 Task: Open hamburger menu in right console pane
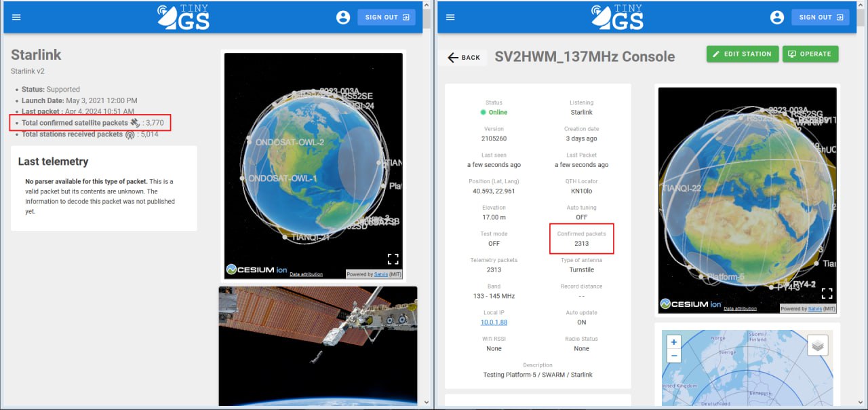[x=450, y=18]
